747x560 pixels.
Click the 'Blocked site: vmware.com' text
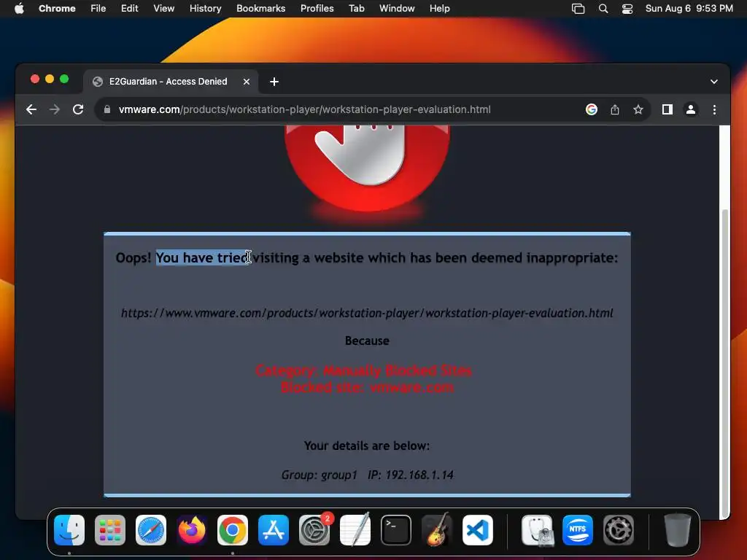367,387
